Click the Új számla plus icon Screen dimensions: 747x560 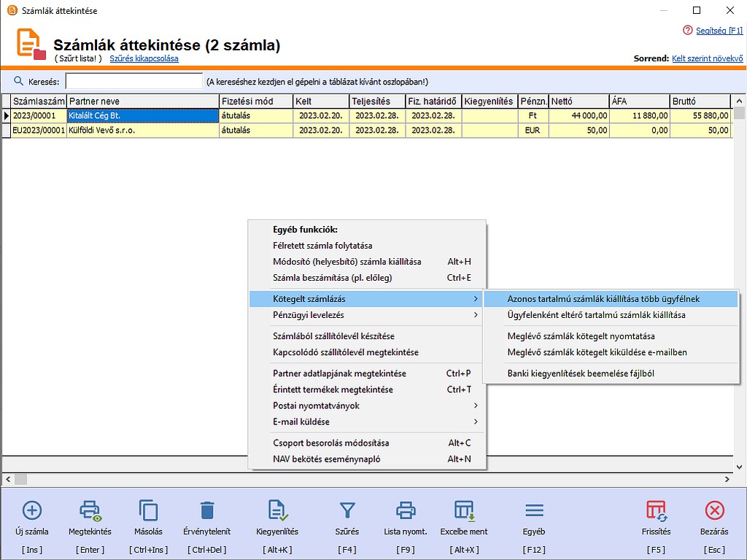point(32,510)
